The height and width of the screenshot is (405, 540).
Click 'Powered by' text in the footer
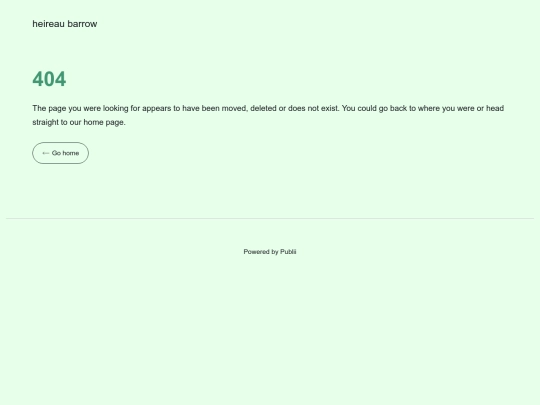(261, 252)
